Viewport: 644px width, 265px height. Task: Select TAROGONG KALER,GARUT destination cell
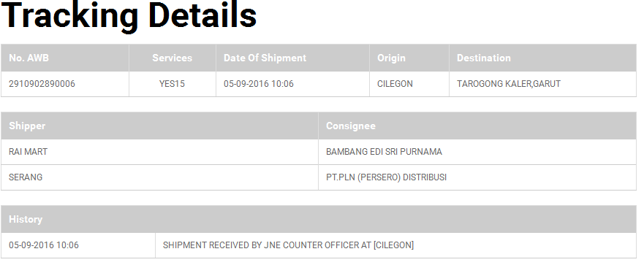point(509,84)
